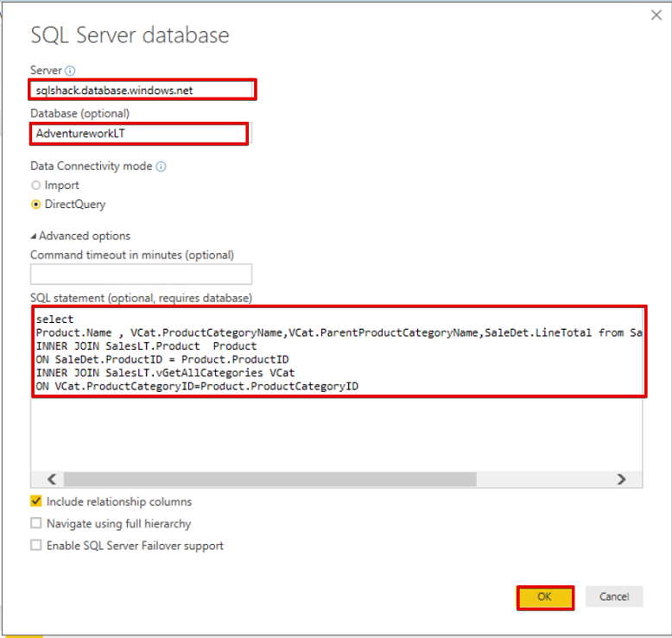Click OK to confirm connection

(x=545, y=597)
